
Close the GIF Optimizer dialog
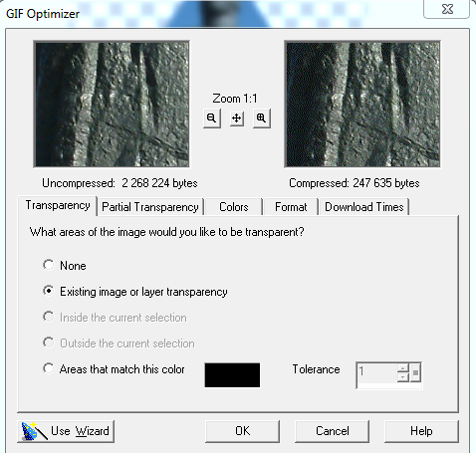coord(447,9)
